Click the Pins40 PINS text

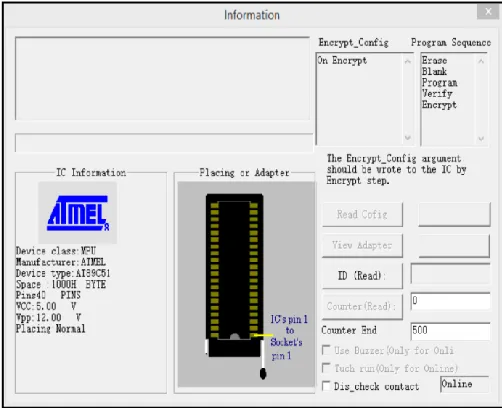[48, 295]
